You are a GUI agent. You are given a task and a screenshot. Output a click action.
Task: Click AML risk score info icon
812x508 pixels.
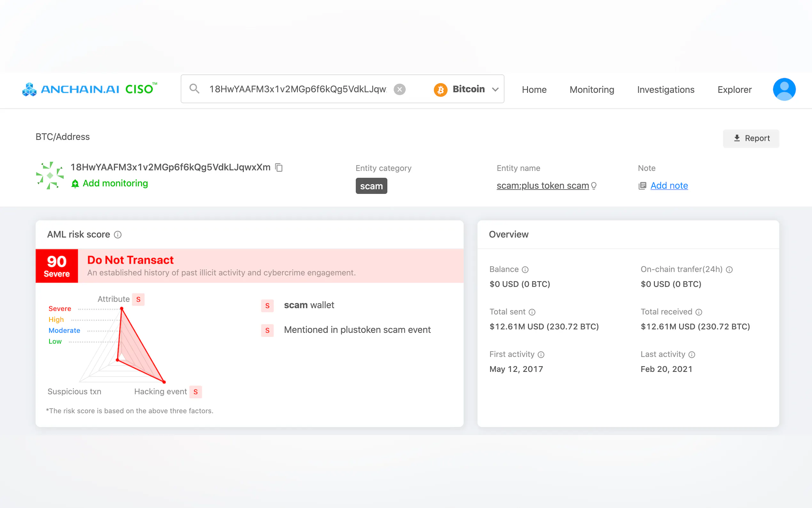pyautogui.click(x=118, y=234)
